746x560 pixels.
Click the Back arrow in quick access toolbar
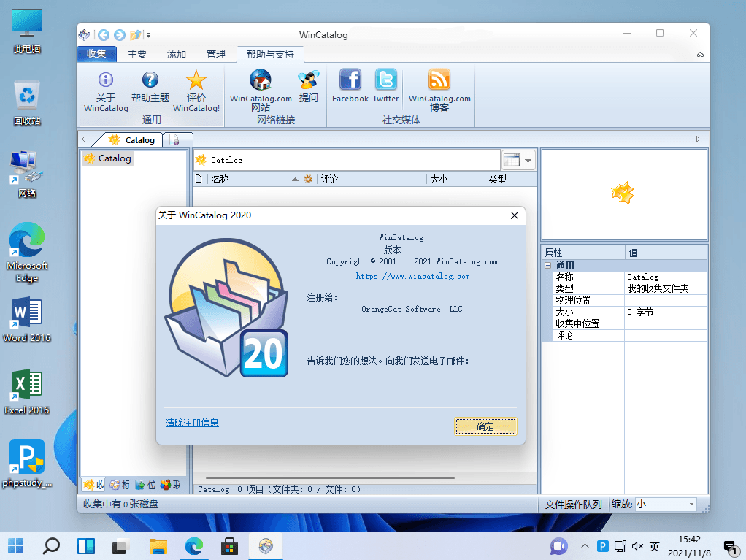tap(104, 35)
